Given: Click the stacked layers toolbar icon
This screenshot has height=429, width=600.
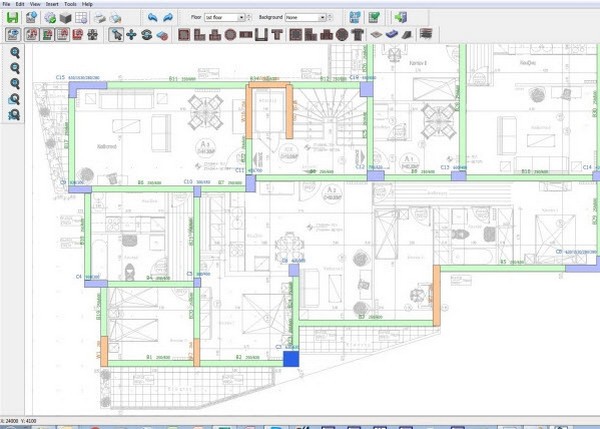Looking at the screenshot, I should tap(426, 34).
